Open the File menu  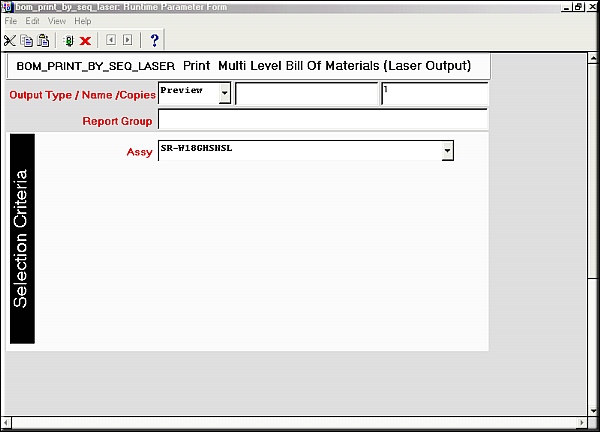pyautogui.click(x=12, y=21)
